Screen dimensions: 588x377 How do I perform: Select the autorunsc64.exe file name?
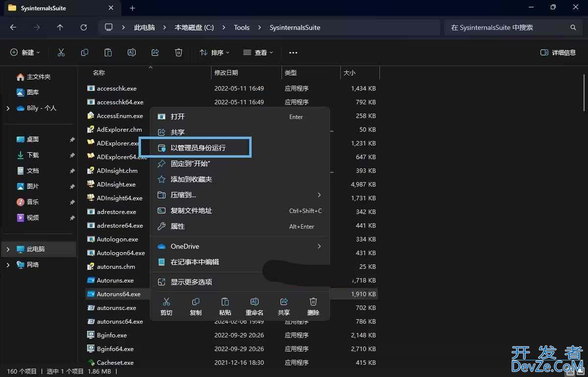tap(120, 322)
